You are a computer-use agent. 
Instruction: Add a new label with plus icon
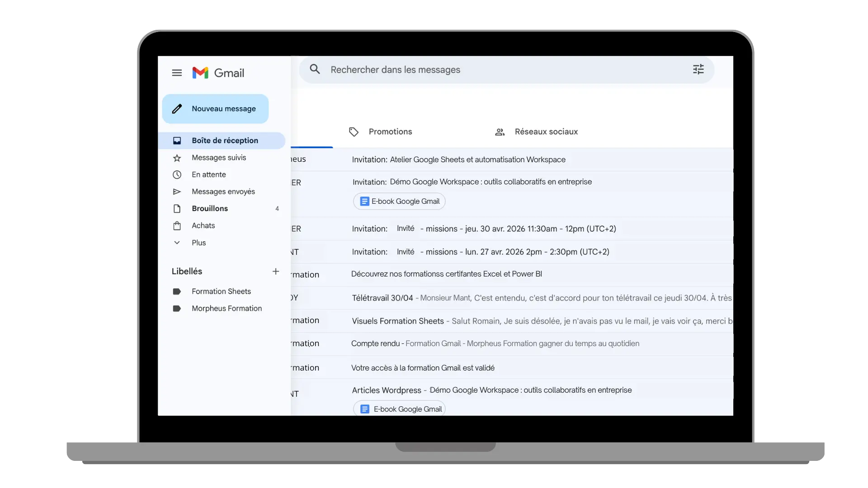276,271
